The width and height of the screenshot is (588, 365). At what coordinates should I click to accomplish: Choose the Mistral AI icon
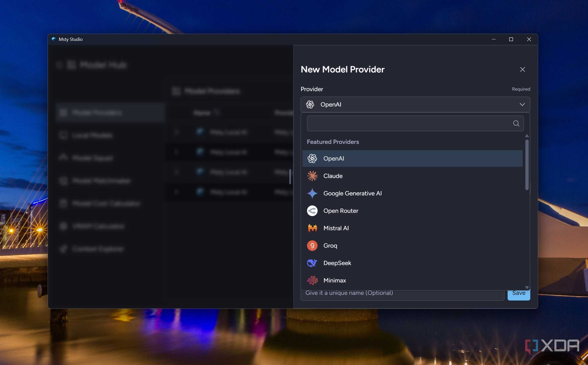click(312, 228)
